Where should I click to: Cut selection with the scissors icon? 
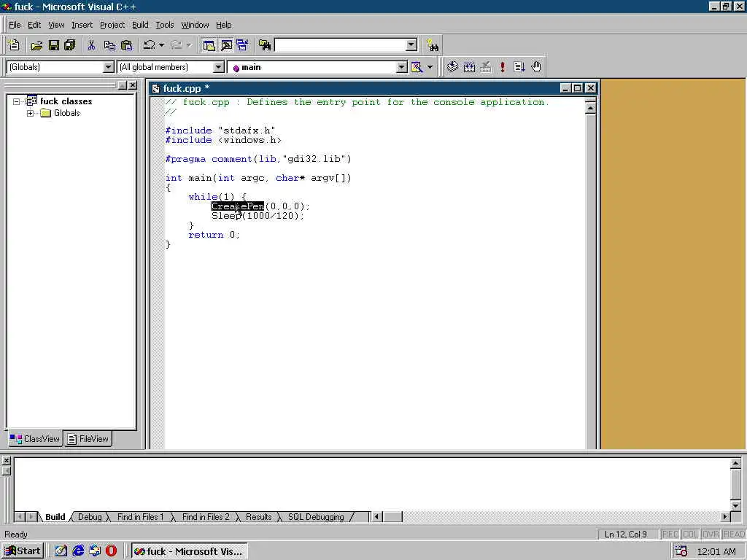tap(91, 45)
